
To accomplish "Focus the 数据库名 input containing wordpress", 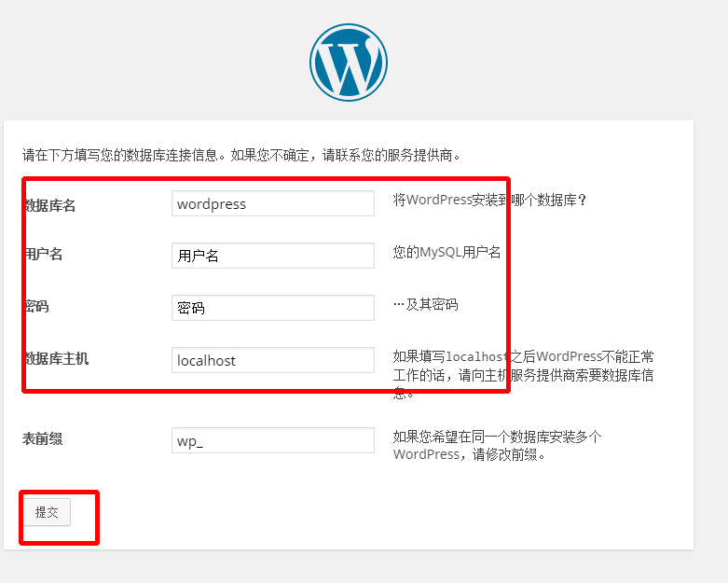I will pos(273,203).
